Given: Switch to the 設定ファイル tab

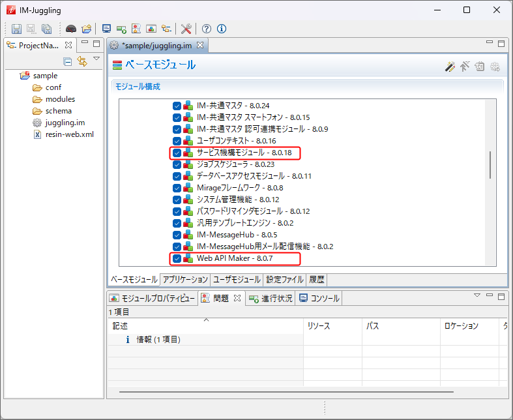Looking at the screenshot, I should click(285, 280).
